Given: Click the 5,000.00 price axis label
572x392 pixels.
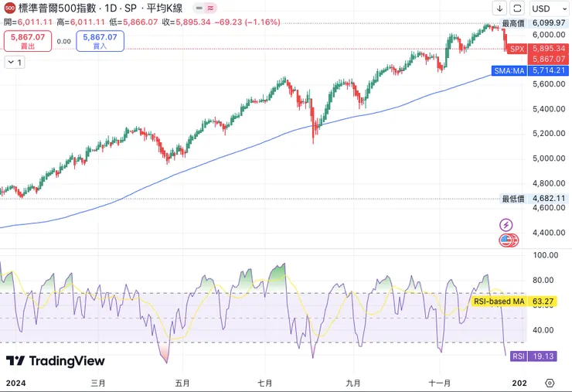Looking at the screenshot, I should [x=549, y=159].
